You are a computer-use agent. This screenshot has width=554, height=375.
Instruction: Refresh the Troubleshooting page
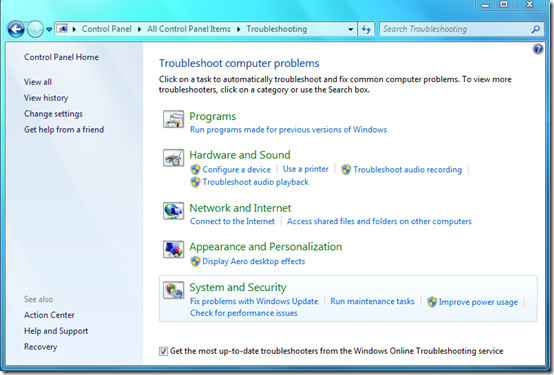point(366,29)
